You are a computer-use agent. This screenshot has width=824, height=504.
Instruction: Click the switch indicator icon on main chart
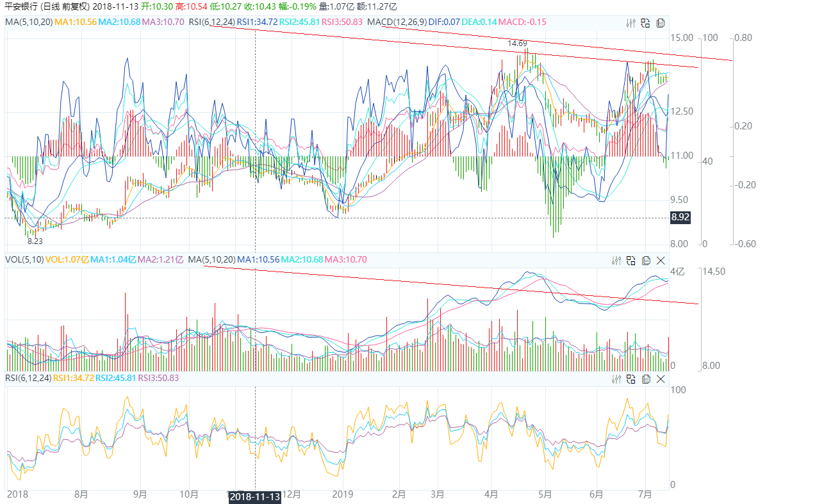click(x=645, y=22)
